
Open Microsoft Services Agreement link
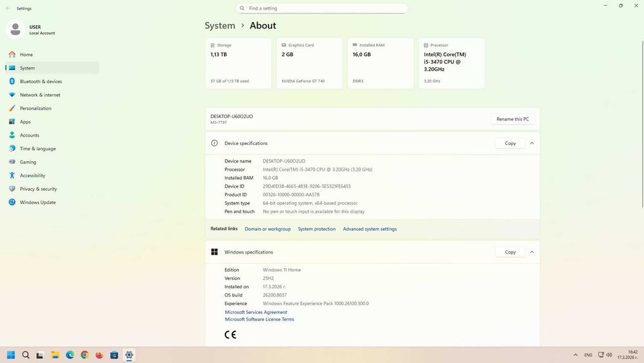coord(256,312)
